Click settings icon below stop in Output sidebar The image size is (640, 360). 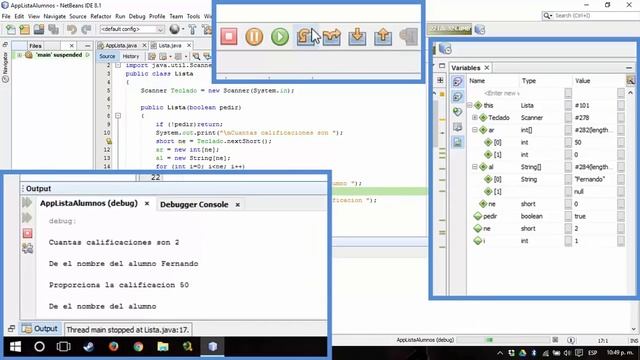click(x=27, y=248)
